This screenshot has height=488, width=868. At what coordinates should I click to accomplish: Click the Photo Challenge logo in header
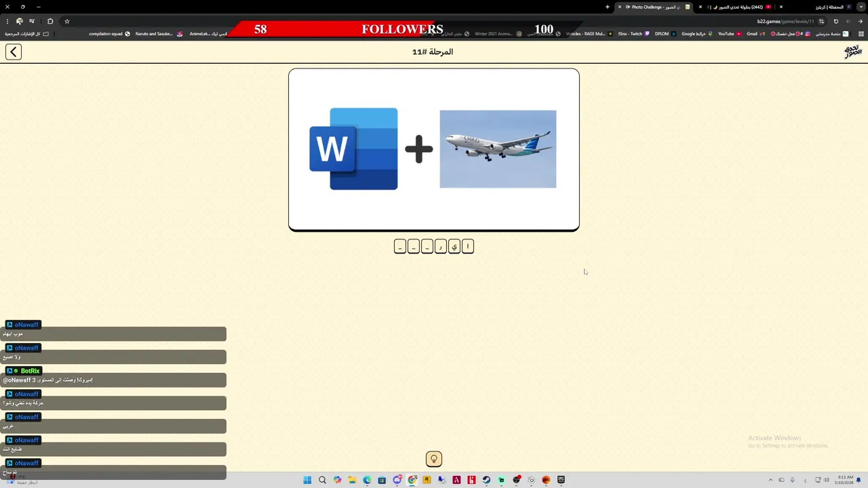point(852,52)
